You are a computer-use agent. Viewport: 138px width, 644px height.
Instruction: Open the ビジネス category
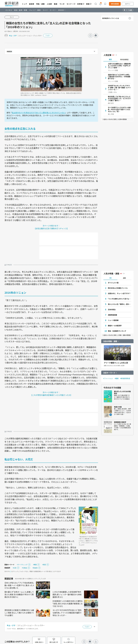[x=9, y=10]
